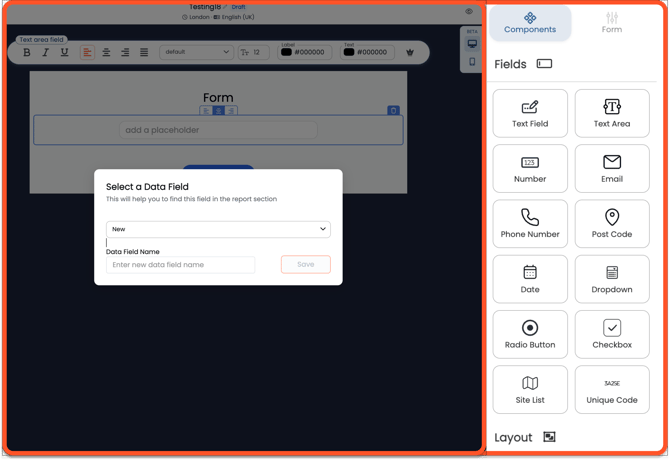
Task: Add the Unique Code field
Action: [x=611, y=389]
